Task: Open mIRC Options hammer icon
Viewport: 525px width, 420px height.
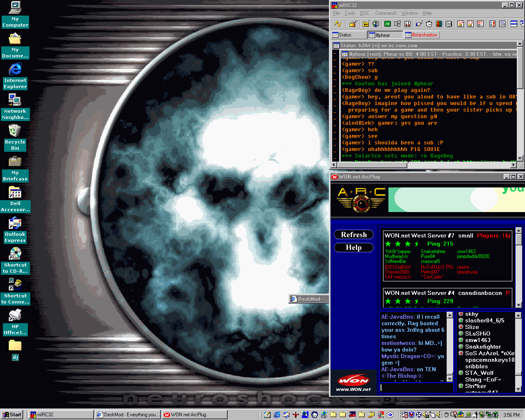Action: (353, 24)
